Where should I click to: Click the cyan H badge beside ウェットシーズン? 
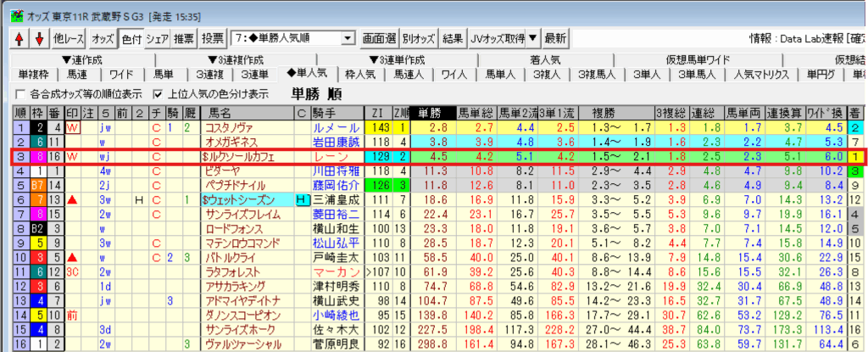pos(301,199)
